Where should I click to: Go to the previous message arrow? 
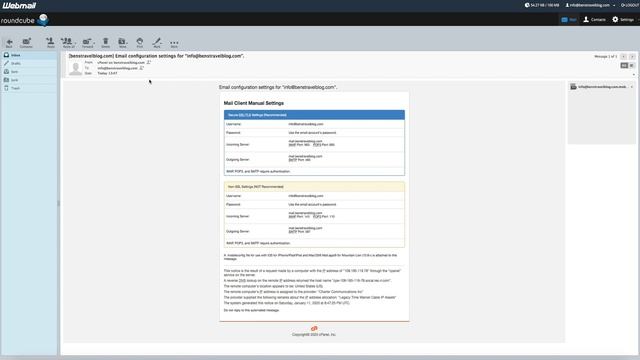[x=624, y=57]
